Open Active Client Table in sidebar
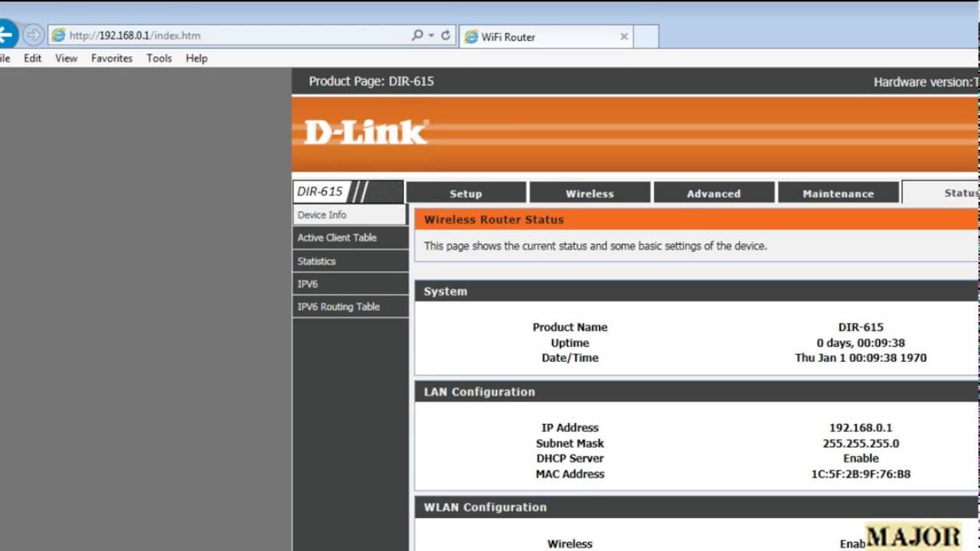The image size is (980, 551). coord(350,238)
